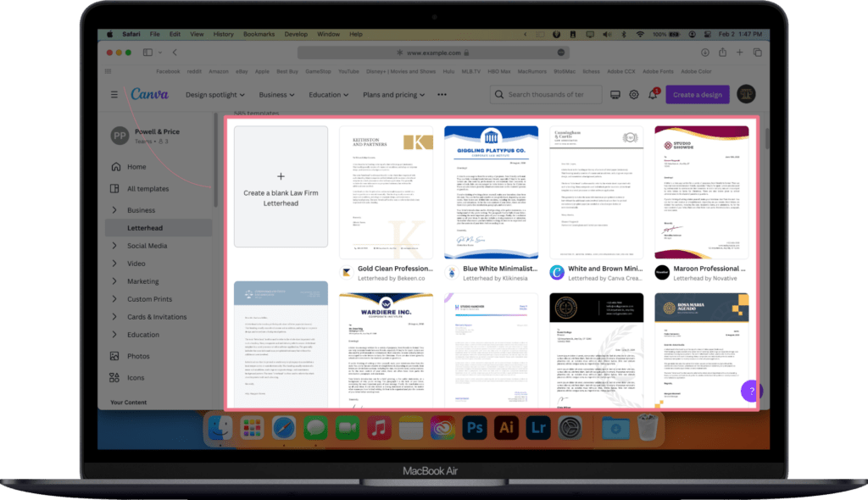Open the Develop menu
Image resolution: width=868 pixels, height=500 pixels.
click(x=296, y=34)
